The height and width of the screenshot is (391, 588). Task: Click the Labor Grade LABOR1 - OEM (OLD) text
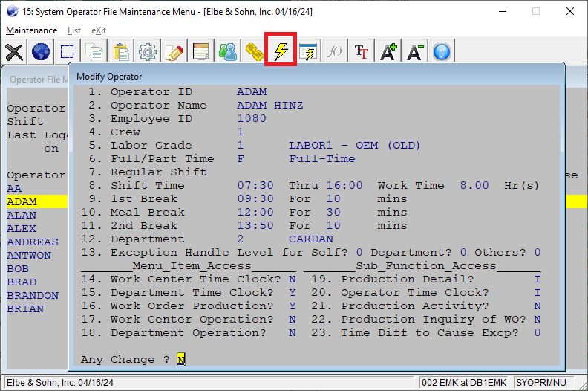click(354, 146)
